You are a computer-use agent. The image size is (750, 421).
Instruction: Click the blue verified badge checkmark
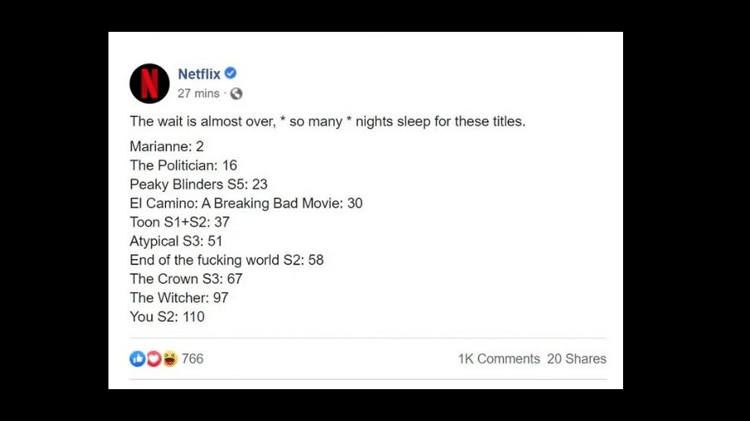point(231,73)
